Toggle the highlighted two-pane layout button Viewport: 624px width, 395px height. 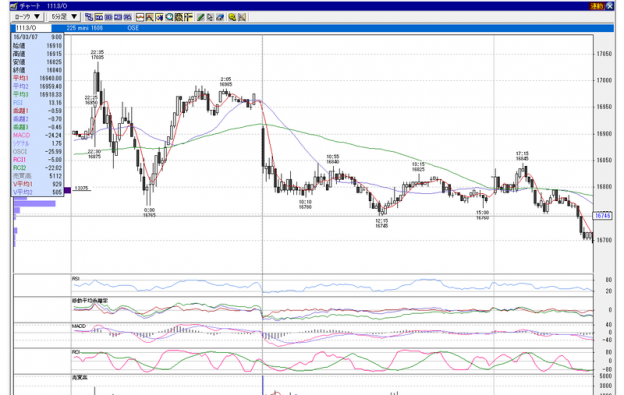click(x=99, y=17)
